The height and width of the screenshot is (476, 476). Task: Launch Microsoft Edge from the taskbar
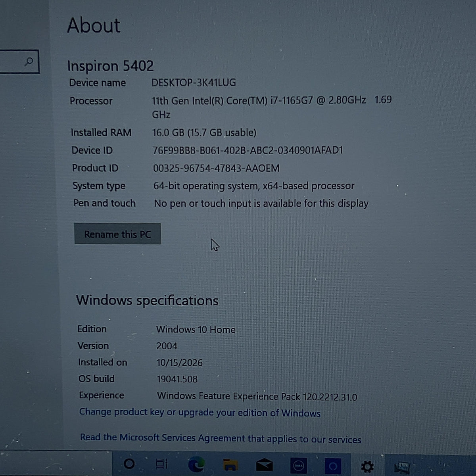pyautogui.click(x=196, y=464)
